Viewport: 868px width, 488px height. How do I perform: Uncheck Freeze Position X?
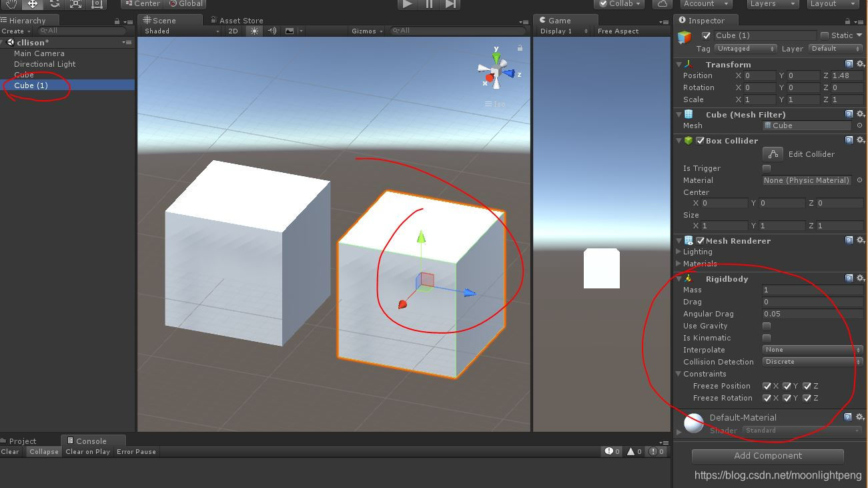point(767,386)
